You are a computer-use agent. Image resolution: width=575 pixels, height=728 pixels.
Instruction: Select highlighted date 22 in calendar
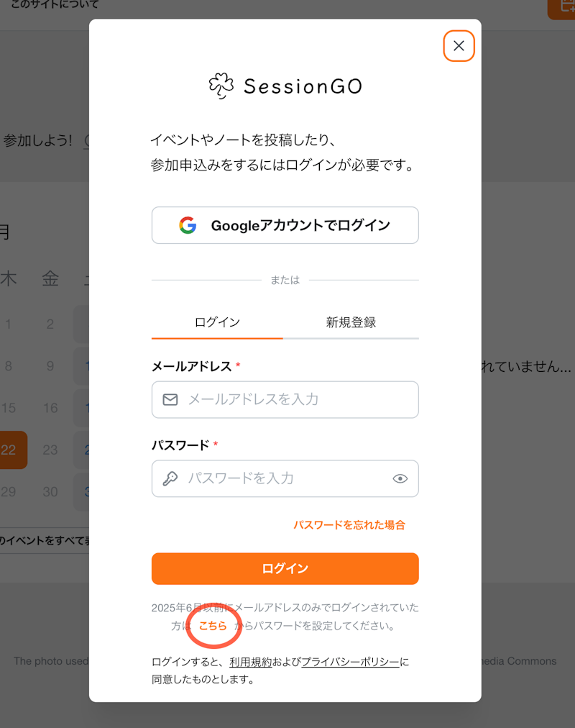(10, 450)
